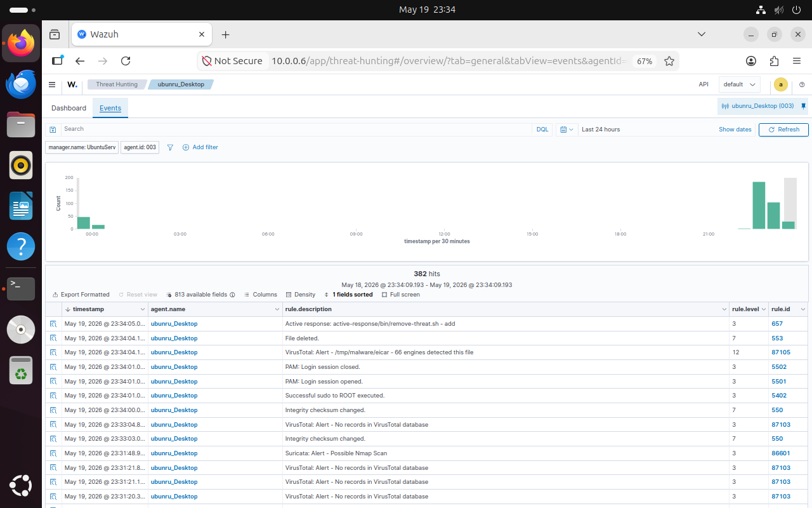
Task: Focus the Search query input field
Action: click(x=297, y=129)
